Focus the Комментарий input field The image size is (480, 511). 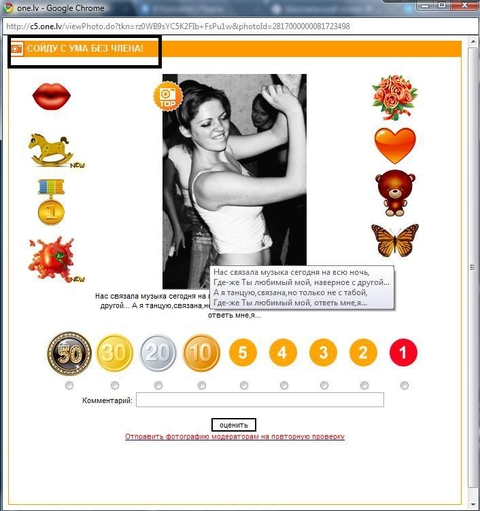[260, 400]
